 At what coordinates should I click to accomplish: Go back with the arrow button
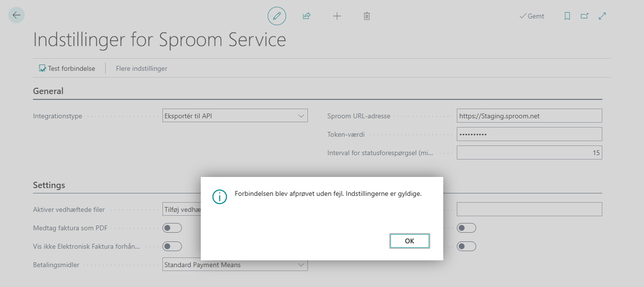click(16, 15)
